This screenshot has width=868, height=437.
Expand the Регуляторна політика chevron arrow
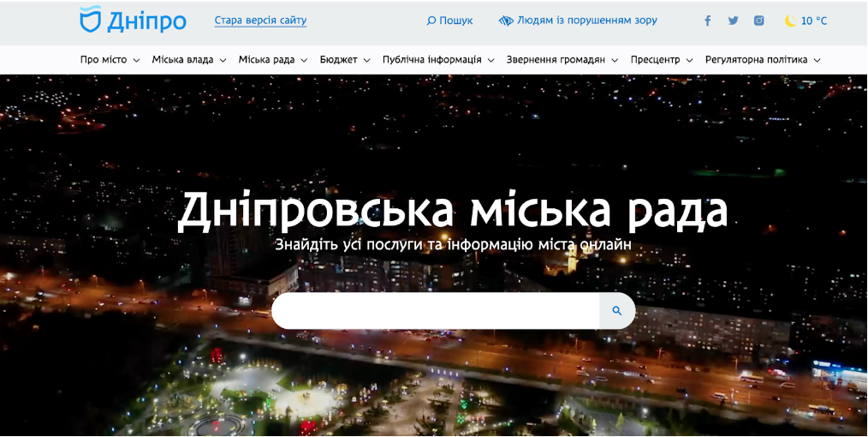click(817, 60)
